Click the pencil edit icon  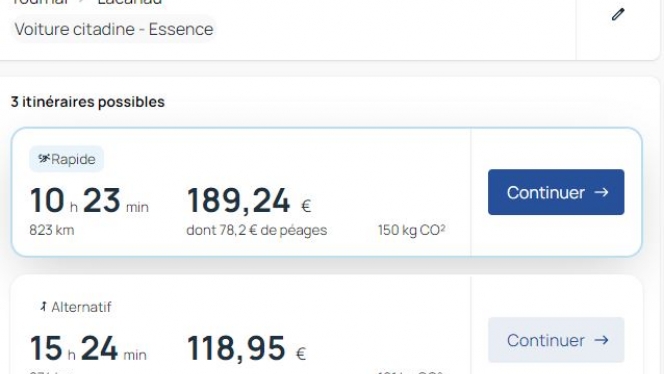618,14
